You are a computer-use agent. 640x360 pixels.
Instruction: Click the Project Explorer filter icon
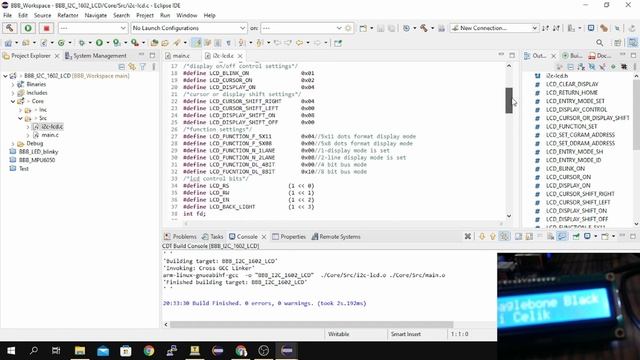pyautogui.click(x=143, y=67)
